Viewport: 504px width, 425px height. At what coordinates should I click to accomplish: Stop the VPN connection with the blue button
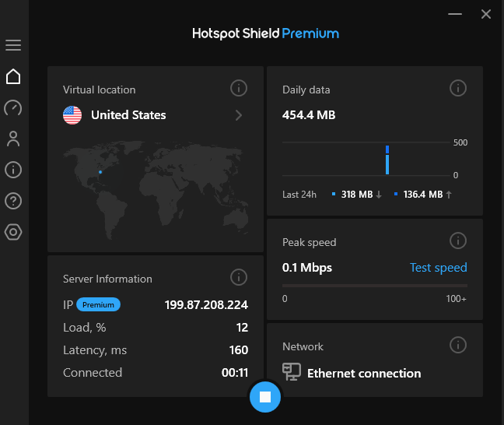(265, 397)
